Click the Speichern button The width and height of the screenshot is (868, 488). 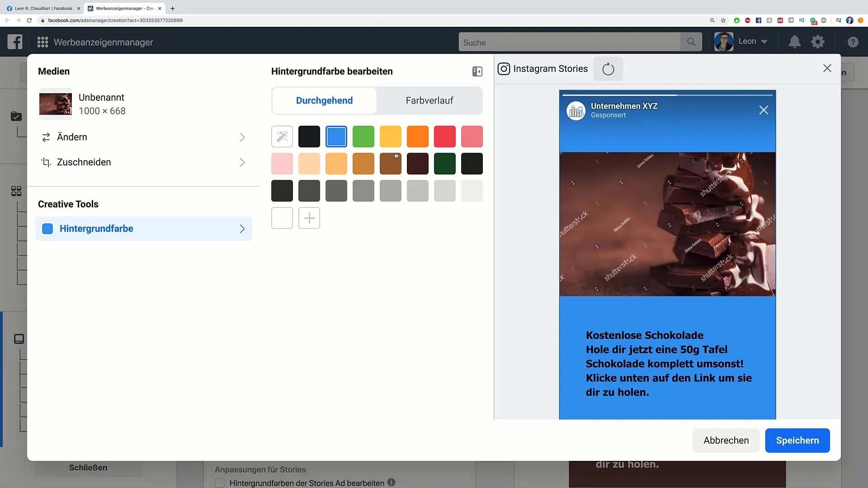[797, 441]
